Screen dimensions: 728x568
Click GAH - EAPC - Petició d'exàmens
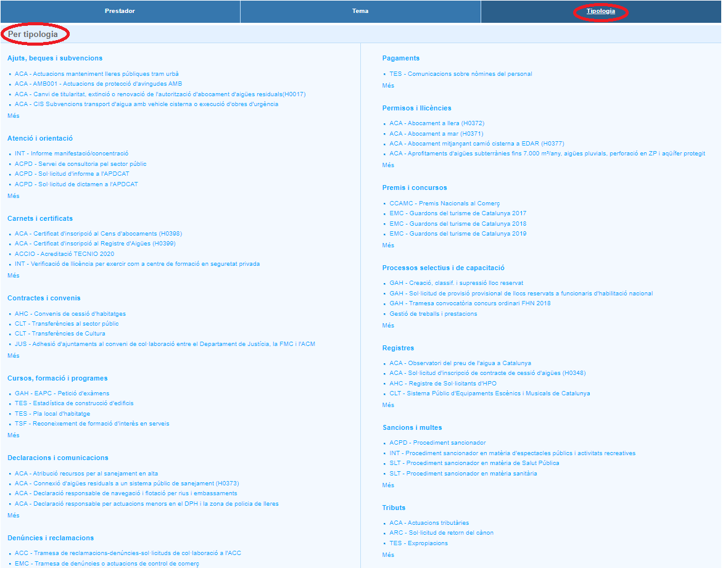tap(62, 393)
